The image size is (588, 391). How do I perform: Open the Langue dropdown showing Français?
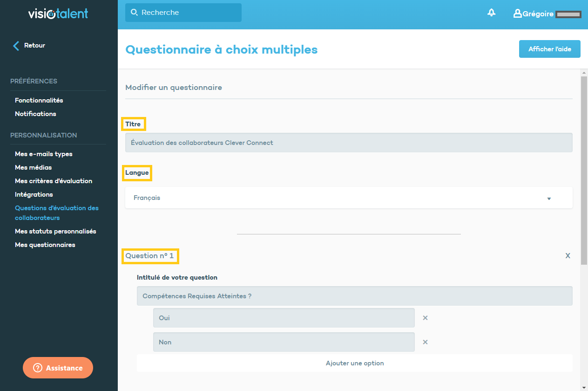[x=348, y=198]
